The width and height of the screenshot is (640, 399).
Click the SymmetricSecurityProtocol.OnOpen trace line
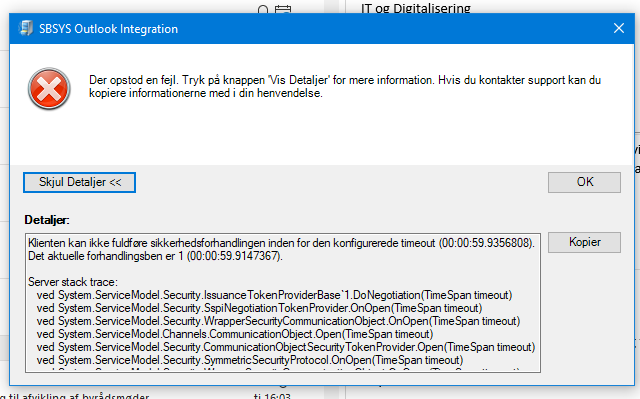point(250,360)
